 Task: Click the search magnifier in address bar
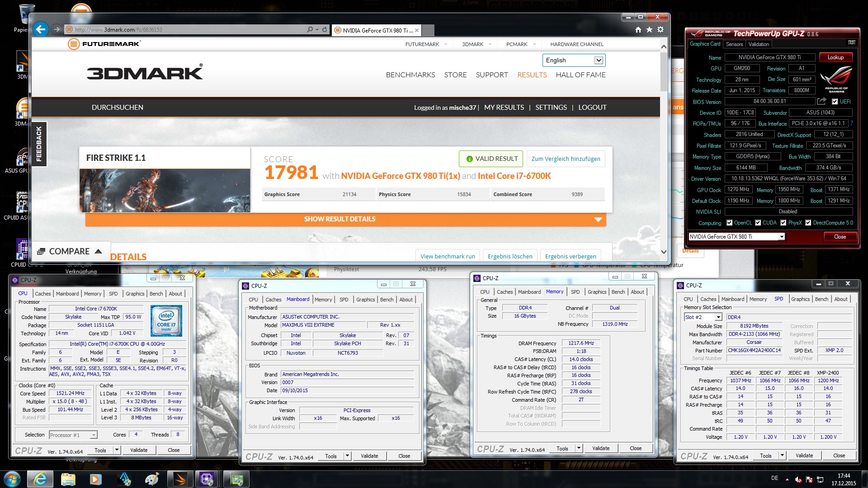[310, 29]
